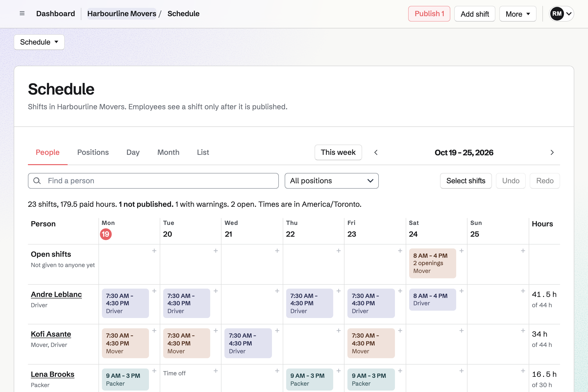
Task: Add shift for Andre Leblanc on Sunday
Action: 523,291
